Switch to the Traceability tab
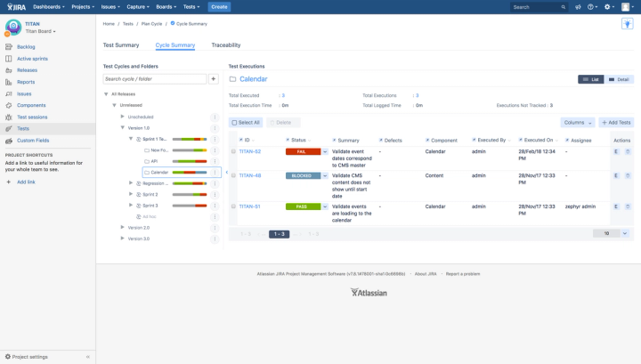Image resolution: width=641 pixels, height=364 pixels. click(x=225, y=44)
